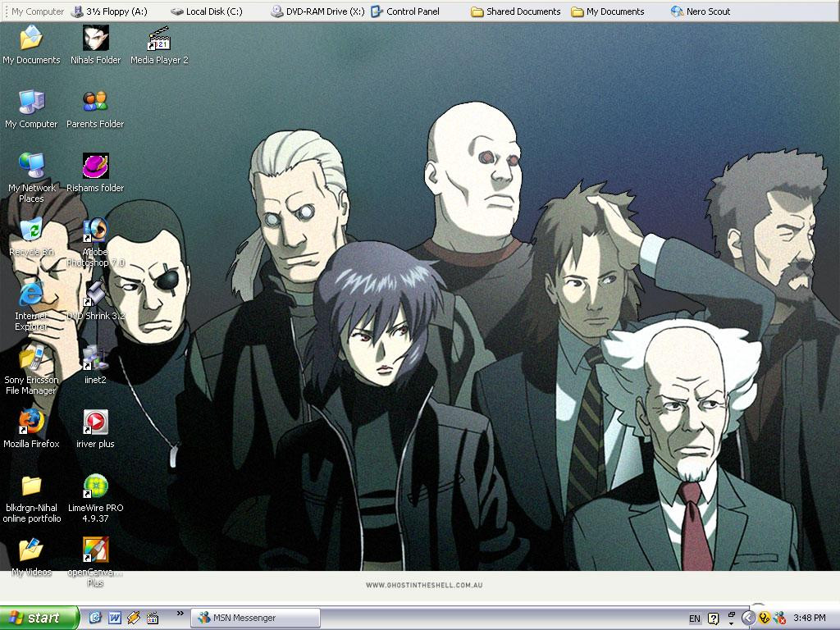Click the yellow stethoscope tray icon
The width and height of the screenshot is (840, 630).
[764, 619]
